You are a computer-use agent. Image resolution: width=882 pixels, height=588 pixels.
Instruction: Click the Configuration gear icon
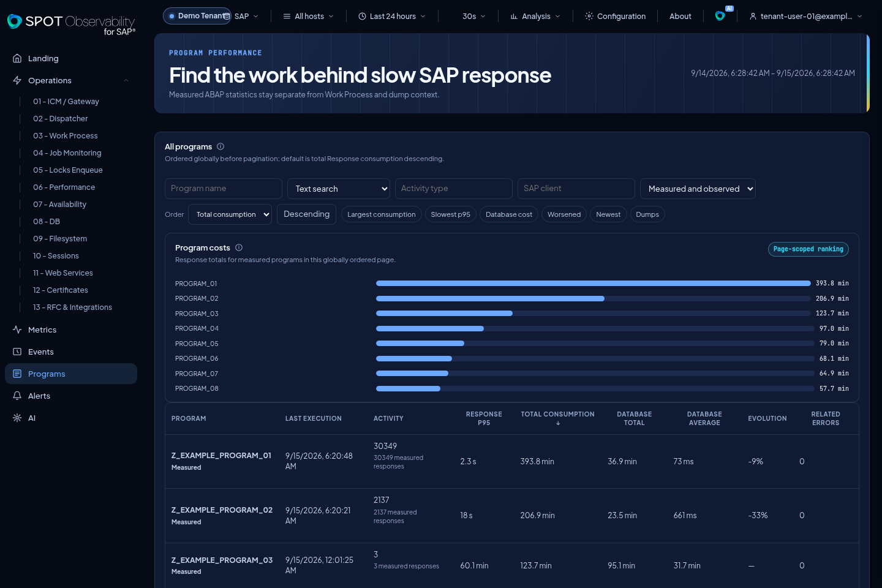click(x=589, y=16)
